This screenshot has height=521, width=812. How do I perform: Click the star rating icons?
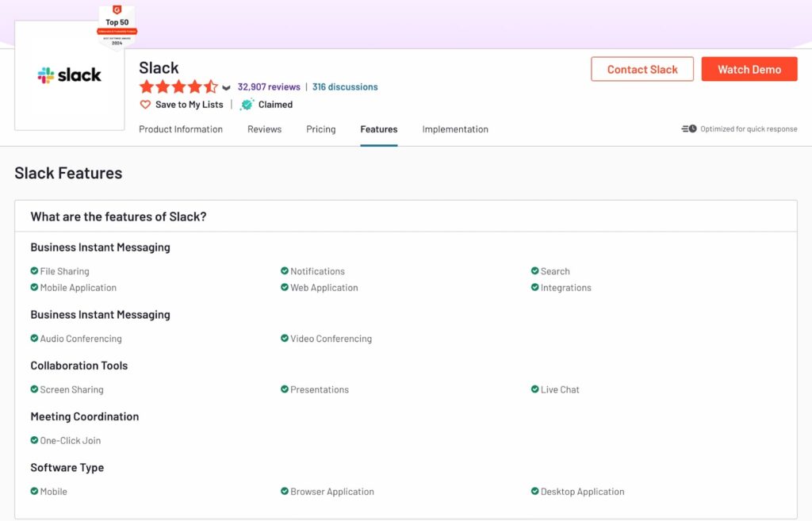pos(178,87)
